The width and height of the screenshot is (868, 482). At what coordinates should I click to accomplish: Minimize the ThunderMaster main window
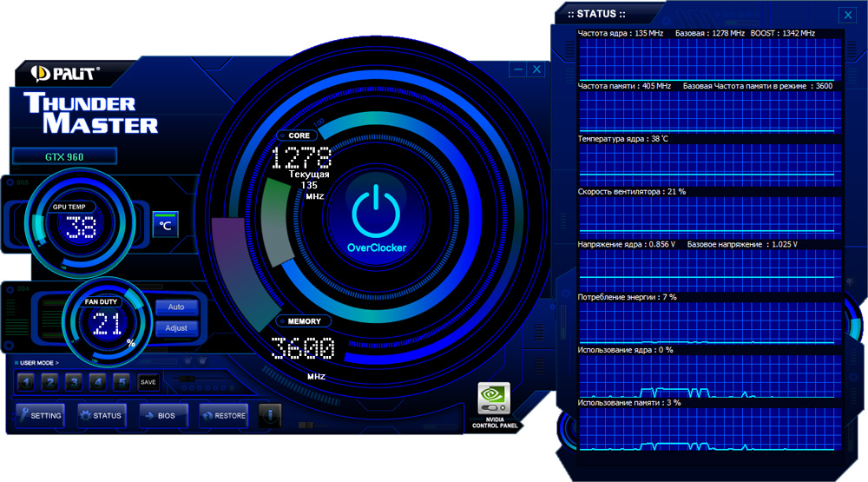[x=518, y=69]
